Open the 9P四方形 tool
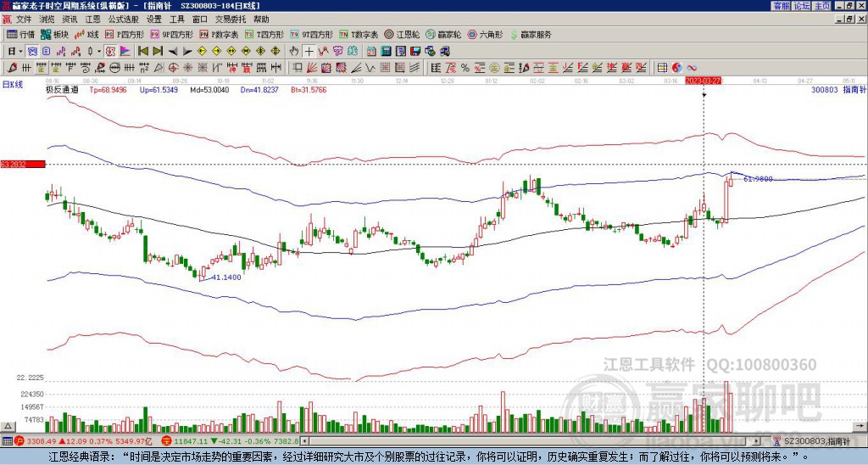Screen dimensions: 868x465 [171, 34]
